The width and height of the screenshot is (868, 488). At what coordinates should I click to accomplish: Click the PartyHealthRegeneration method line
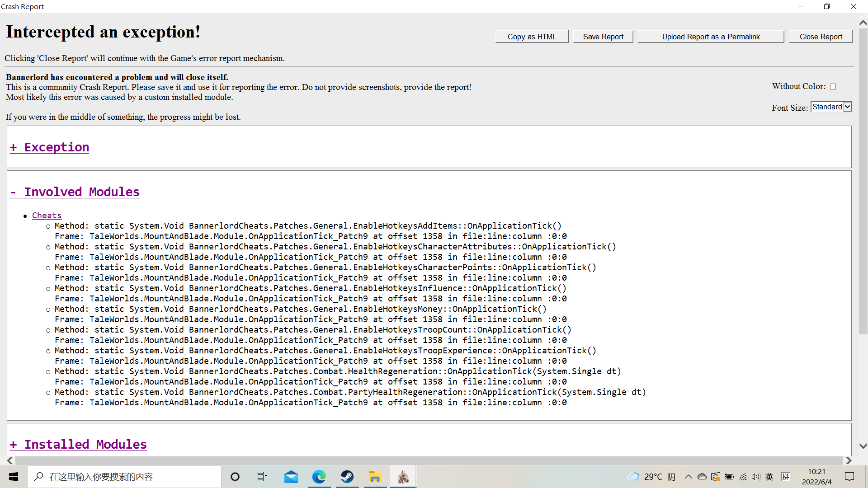(x=350, y=392)
